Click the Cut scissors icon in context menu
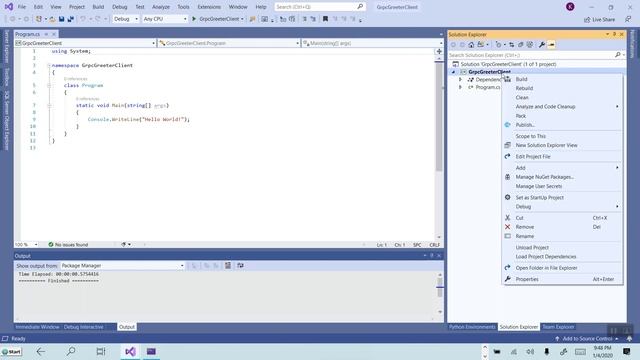 [x=507, y=218]
